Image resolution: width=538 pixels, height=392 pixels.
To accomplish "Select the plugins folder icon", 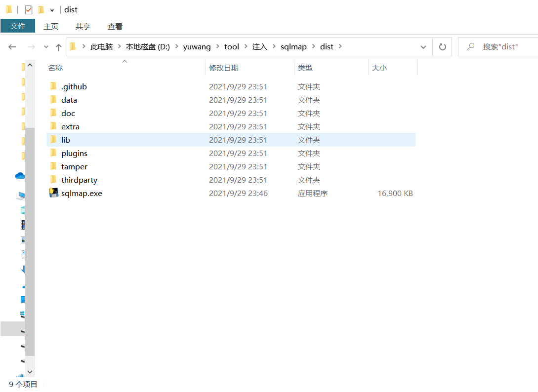I will [53, 153].
